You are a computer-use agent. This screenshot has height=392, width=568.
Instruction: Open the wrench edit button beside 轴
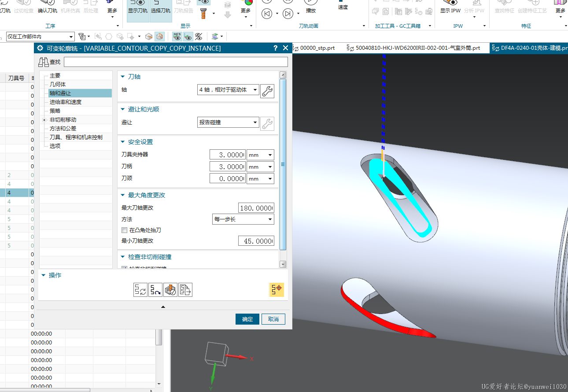(267, 91)
